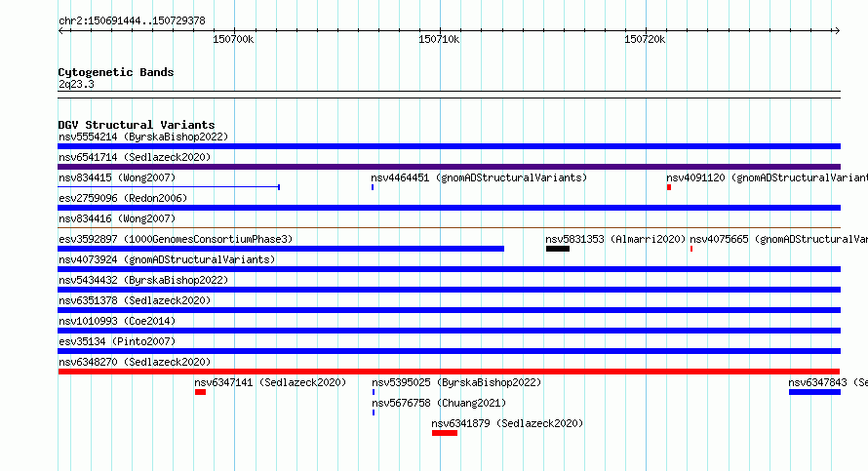Select the thin blue nsv834415 variant line
Screen dimensions: 868x471
[169, 187]
